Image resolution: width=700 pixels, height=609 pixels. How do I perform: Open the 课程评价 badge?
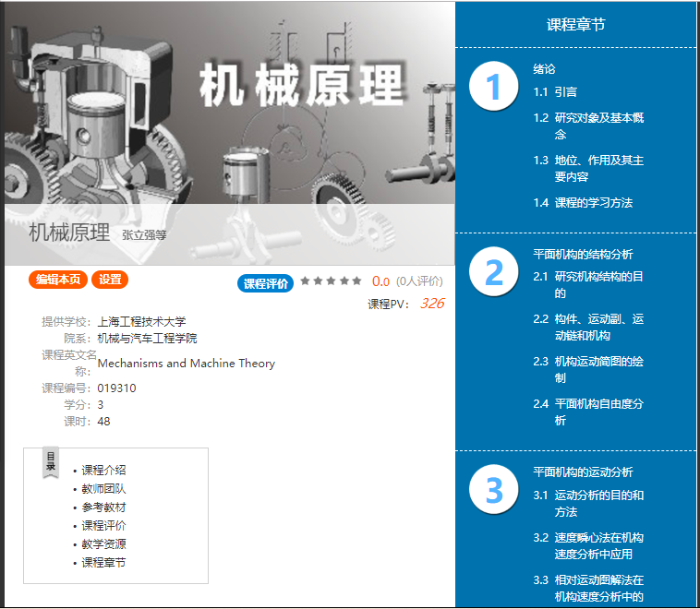[265, 282]
